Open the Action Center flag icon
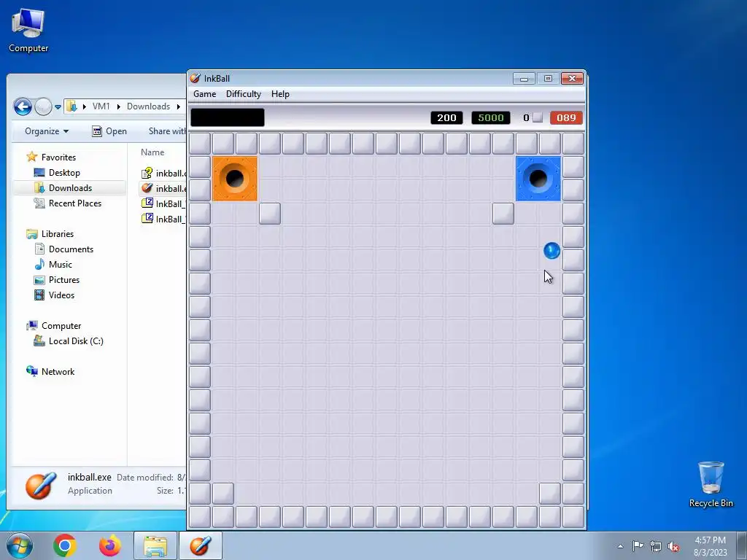 tap(638, 546)
